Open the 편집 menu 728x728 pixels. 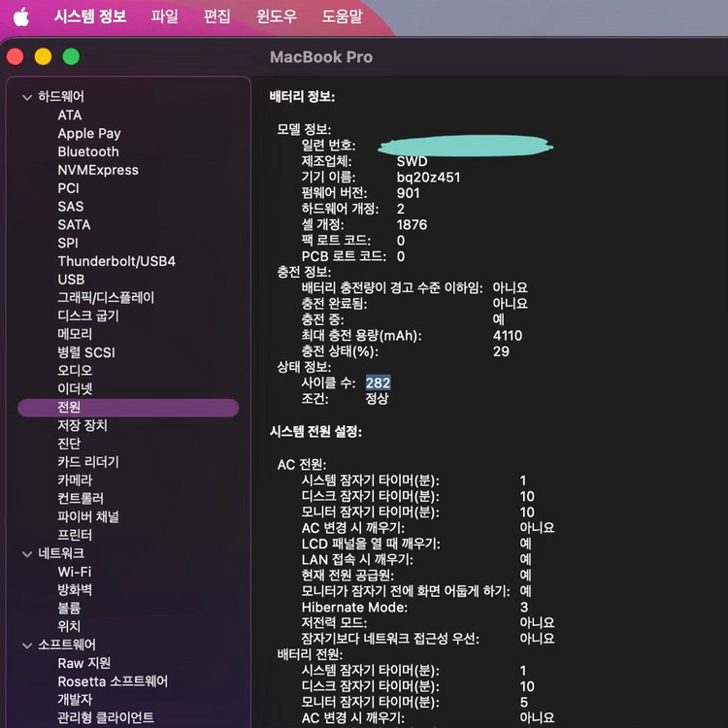pyautogui.click(x=216, y=17)
